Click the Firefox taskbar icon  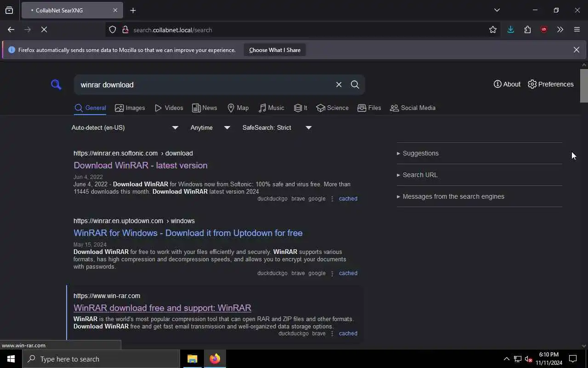(215, 359)
